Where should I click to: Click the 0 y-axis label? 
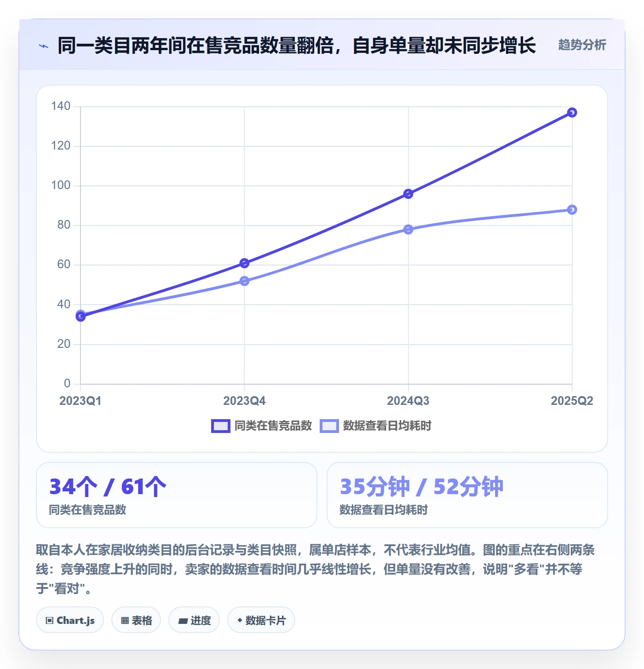pos(67,383)
